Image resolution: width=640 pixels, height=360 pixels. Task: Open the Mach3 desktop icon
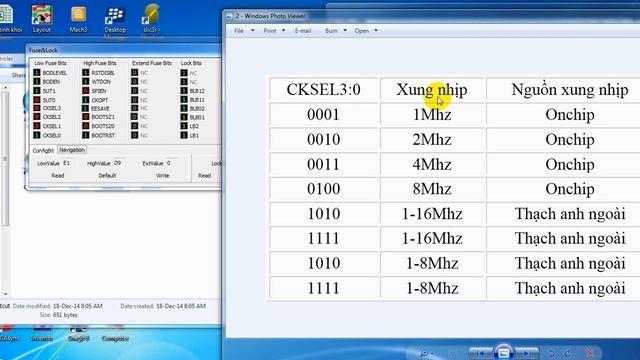78,19
